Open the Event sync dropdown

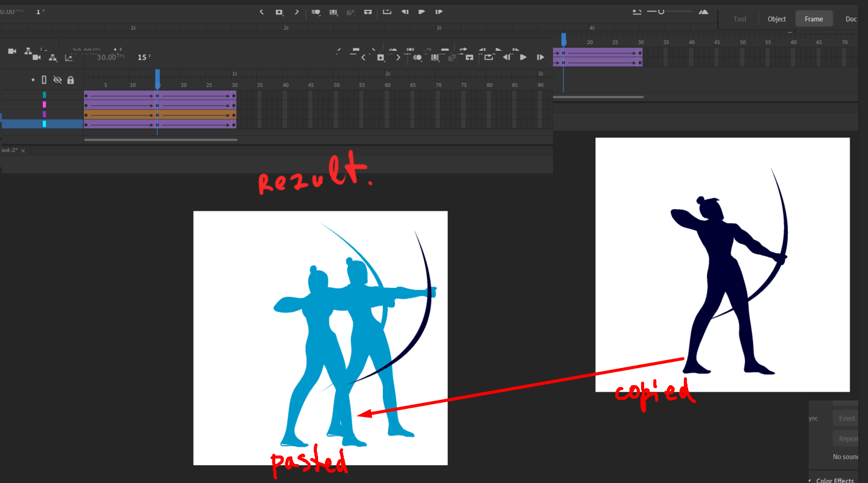click(846, 418)
